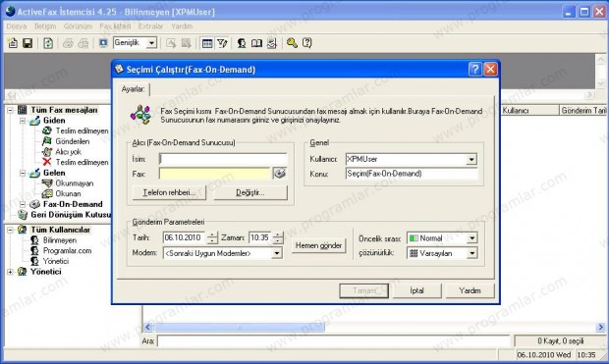Click the Zaman time spinner arrows
Viewport: 609px width, 364px height.
click(278, 237)
